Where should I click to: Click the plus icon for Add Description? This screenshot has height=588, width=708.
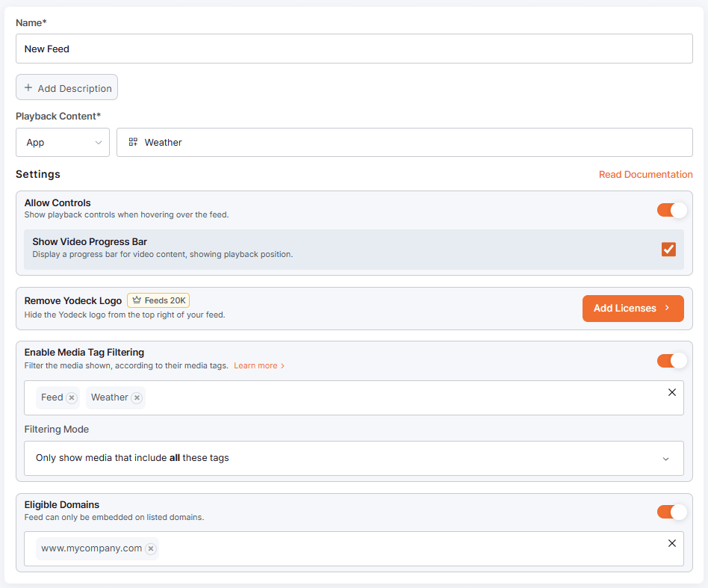[28, 87]
